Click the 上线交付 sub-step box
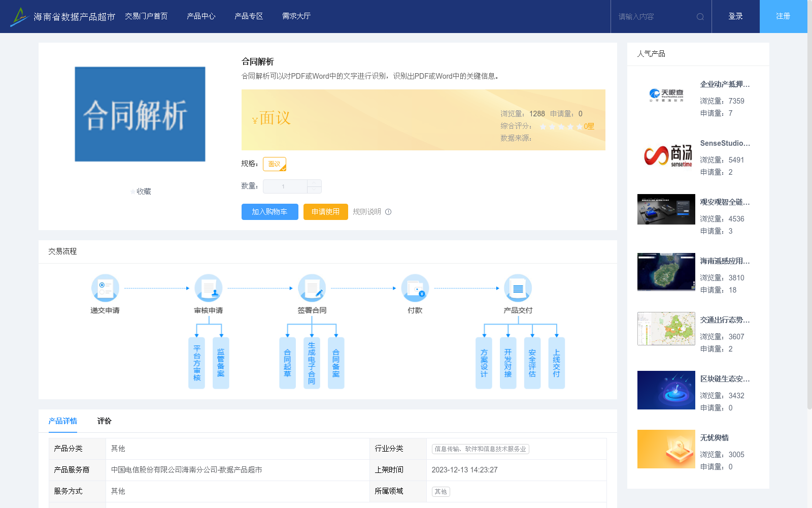812x508 pixels. pos(557,363)
